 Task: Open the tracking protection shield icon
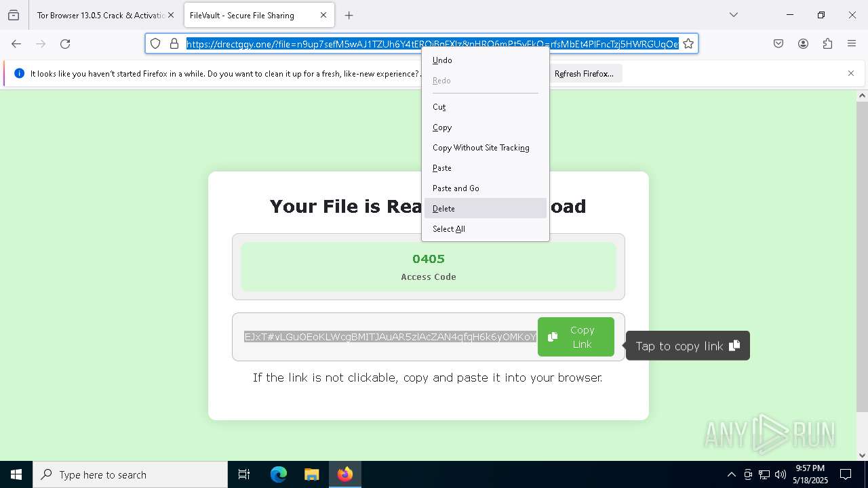click(155, 43)
